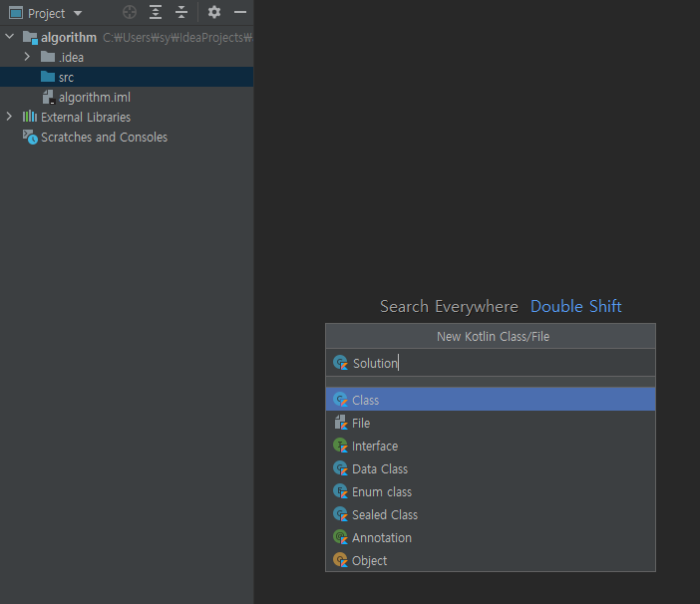Click the External Libraries label
Screen dimensions: 700x604
pyautogui.click(x=86, y=117)
